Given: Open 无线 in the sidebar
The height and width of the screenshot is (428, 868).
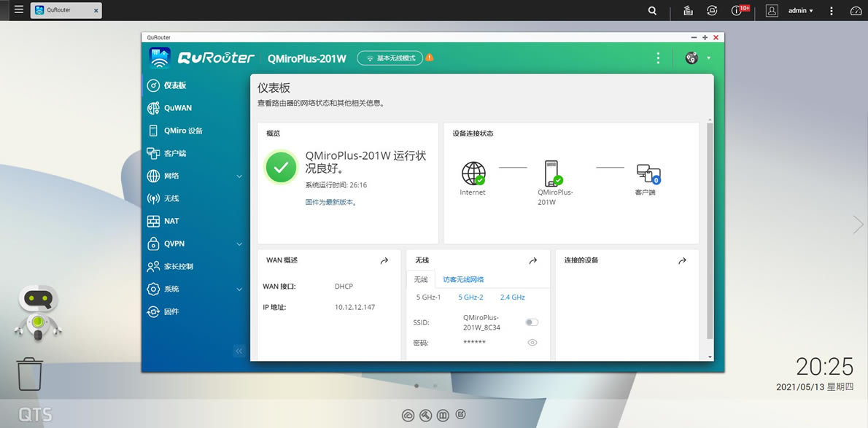Looking at the screenshot, I should (x=193, y=198).
